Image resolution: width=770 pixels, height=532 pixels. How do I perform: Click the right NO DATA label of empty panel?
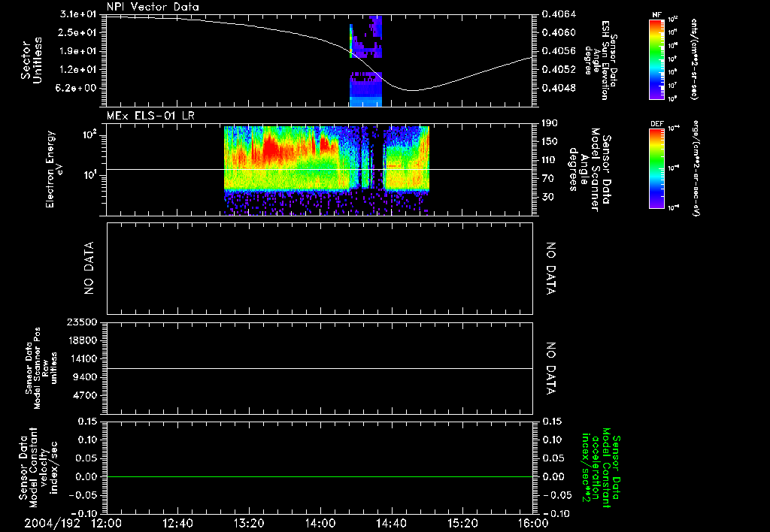tap(550, 268)
